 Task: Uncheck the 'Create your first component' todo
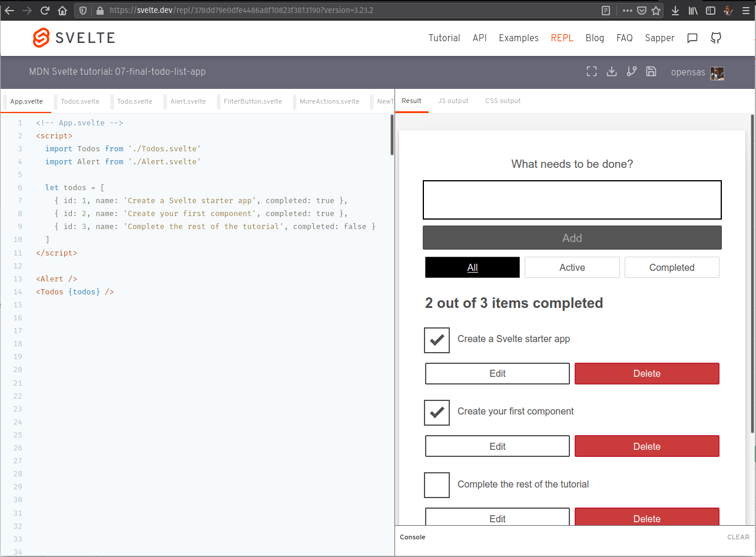pyautogui.click(x=436, y=413)
